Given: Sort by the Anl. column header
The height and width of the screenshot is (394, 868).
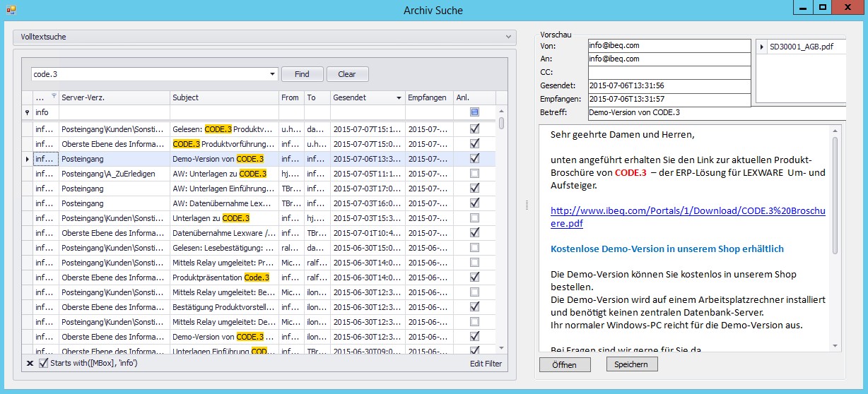Looking at the screenshot, I should coord(474,97).
